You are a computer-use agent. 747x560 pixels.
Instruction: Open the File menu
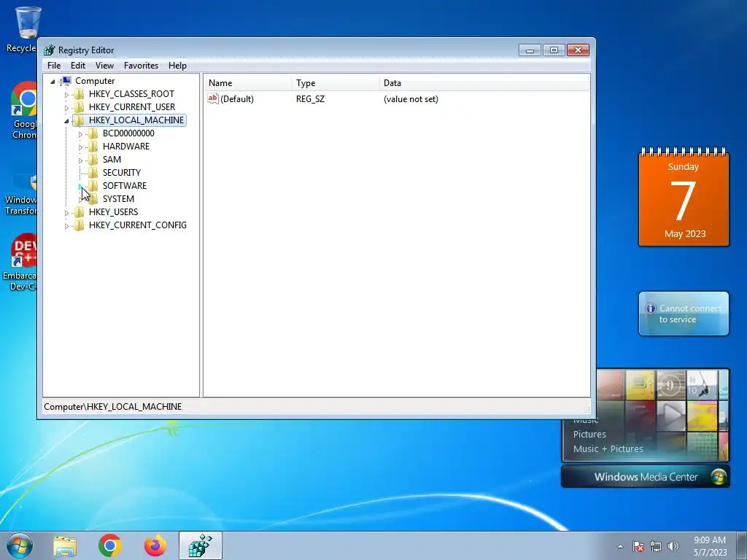click(54, 65)
